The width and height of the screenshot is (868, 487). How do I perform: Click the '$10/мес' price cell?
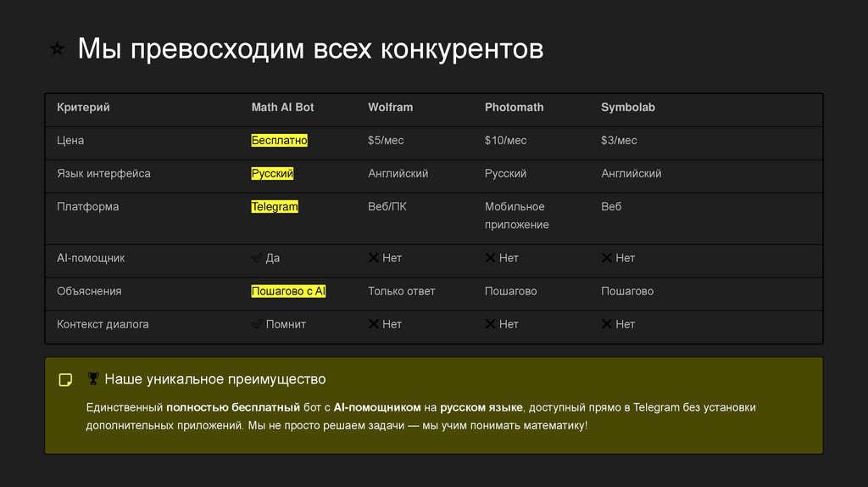505,141
